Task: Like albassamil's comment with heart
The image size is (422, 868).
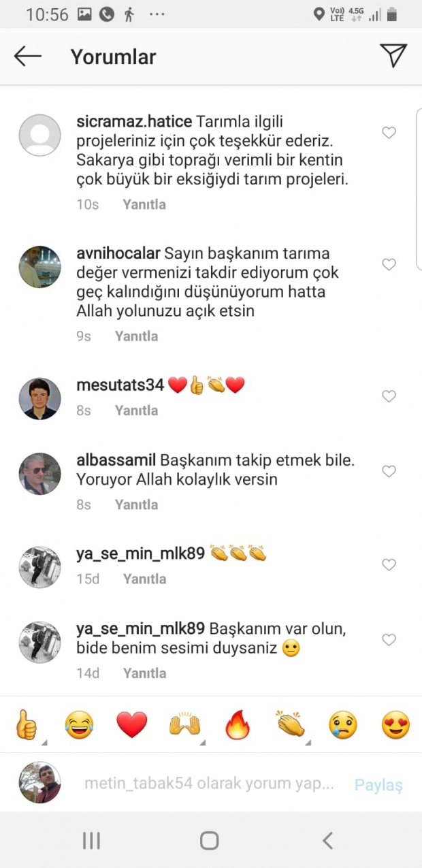Action: click(x=389, y=471)
